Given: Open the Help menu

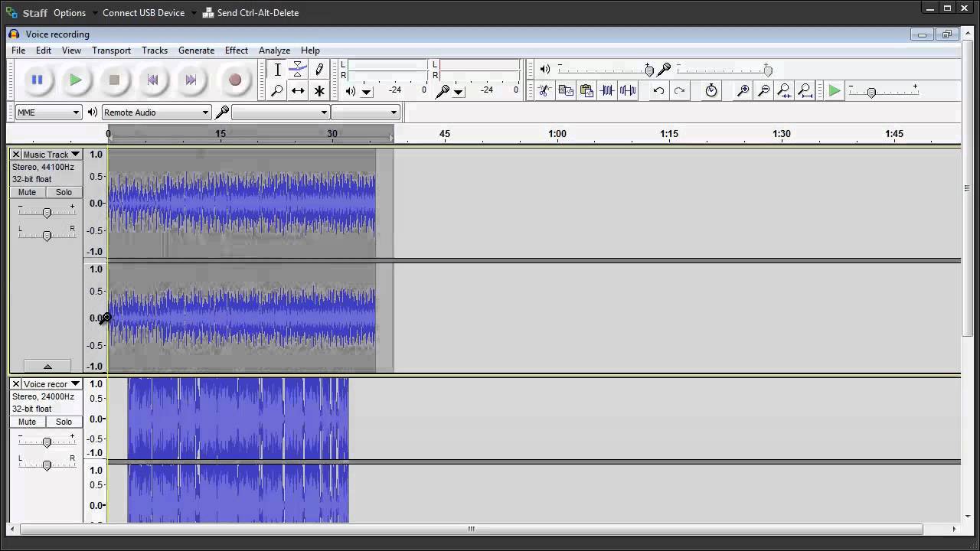Looking at the screenshot, I should point(310,51).
